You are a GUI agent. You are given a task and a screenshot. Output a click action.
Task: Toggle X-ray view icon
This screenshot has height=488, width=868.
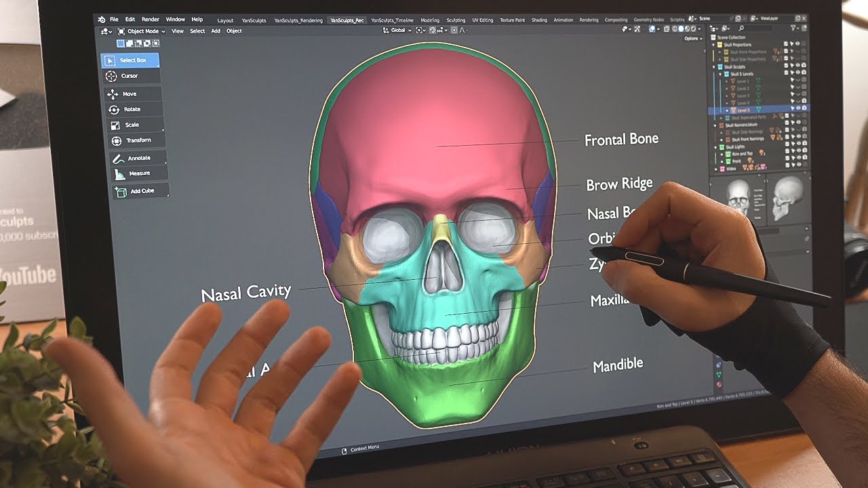tap(666, 29)
